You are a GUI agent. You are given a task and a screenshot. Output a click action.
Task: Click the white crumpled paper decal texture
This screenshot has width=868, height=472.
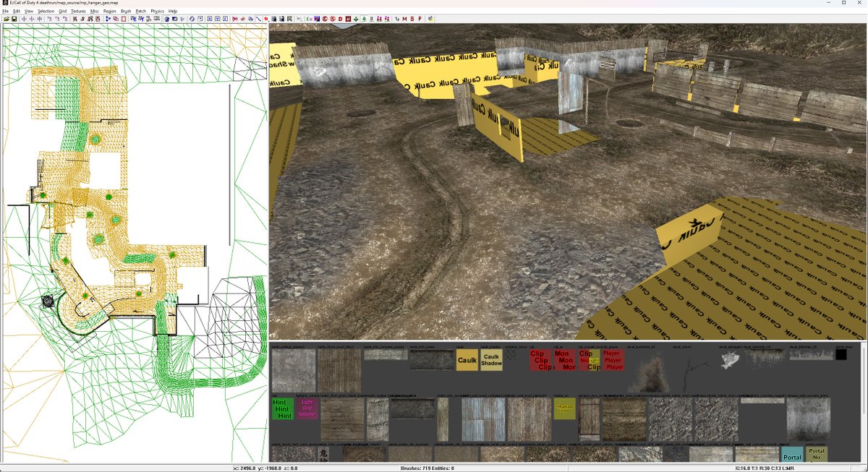point(731,359)
